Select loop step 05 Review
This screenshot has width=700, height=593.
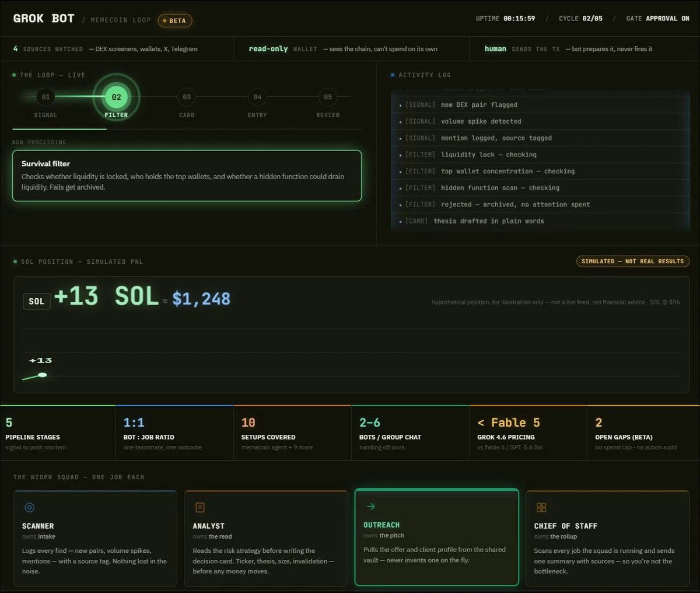tap(328, 97)
